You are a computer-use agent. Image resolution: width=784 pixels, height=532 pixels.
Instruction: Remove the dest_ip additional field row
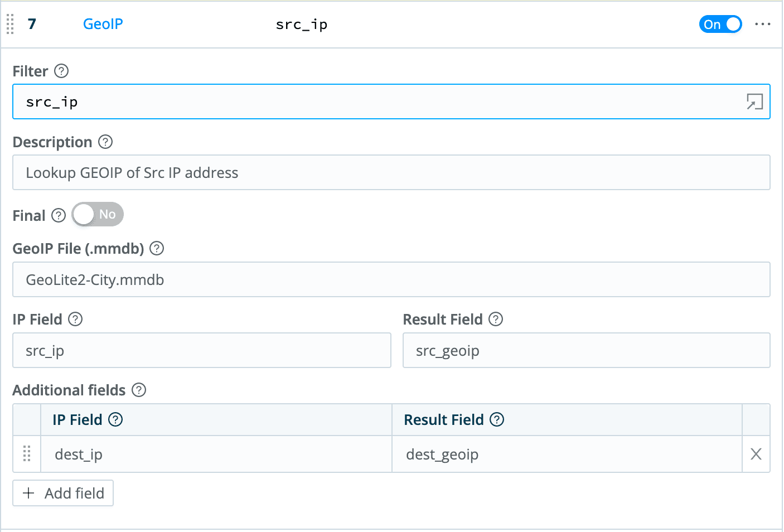pyautogui.click(x=756, y=454)
